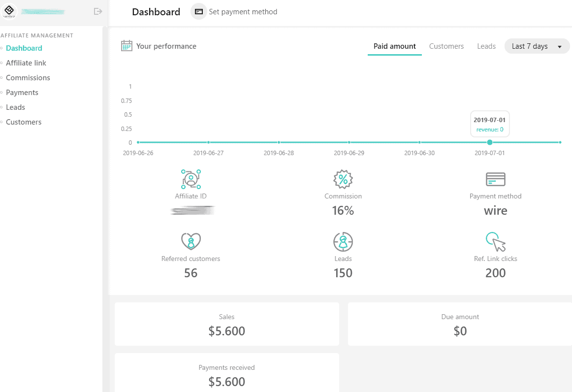This screenshot has height=392, width=572.
Task: Open the Last 7 days dropdown
Action: 537,46
